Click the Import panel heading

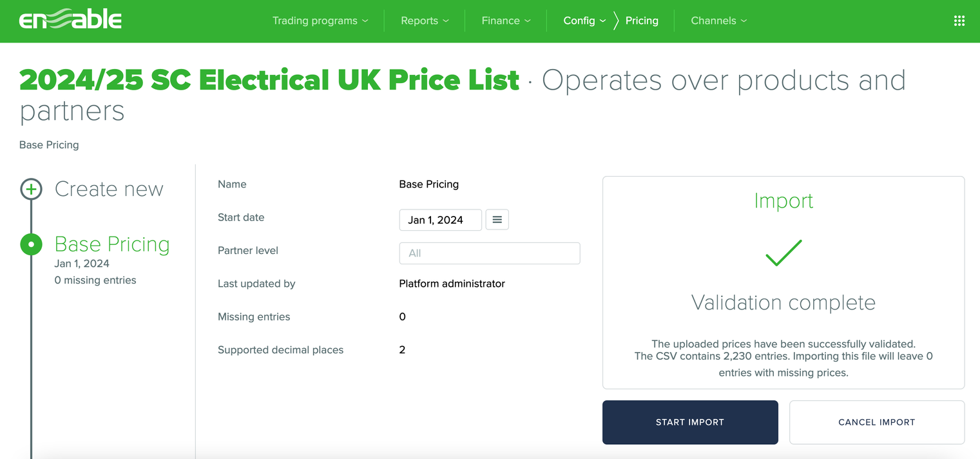point(783,201)
